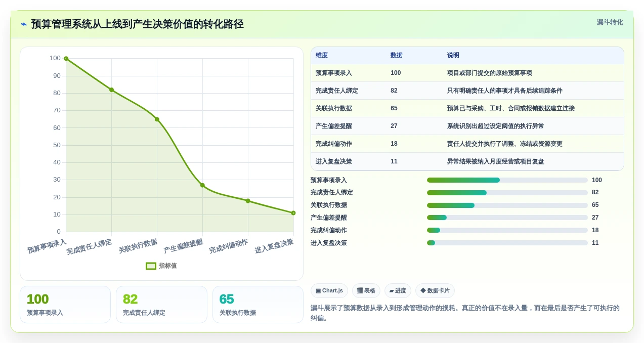Click the 产生偏差提醒 progress bar
The width and height of the screenshot is (644, 343).
[507, 218]
